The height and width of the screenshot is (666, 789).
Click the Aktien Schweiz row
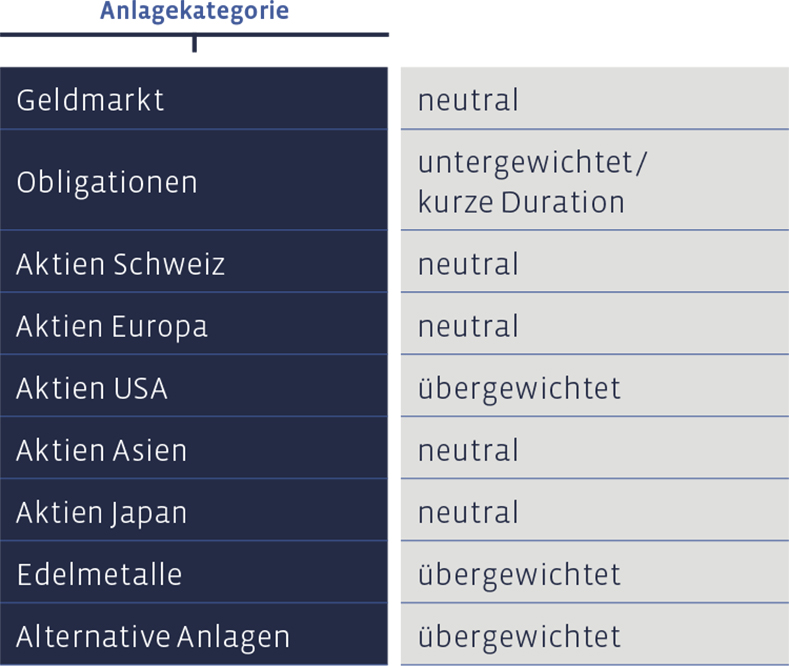click(194, 262)
